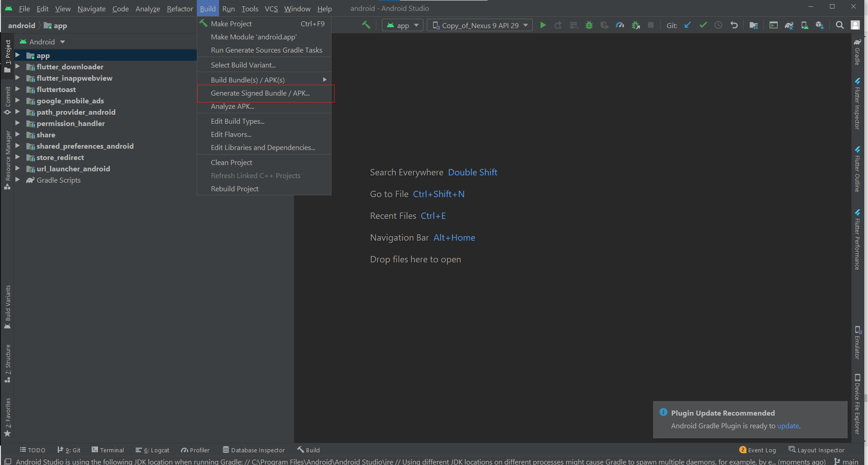
Task: Click Apply Changes and Restart Activity icon
Action: point(558,25)
